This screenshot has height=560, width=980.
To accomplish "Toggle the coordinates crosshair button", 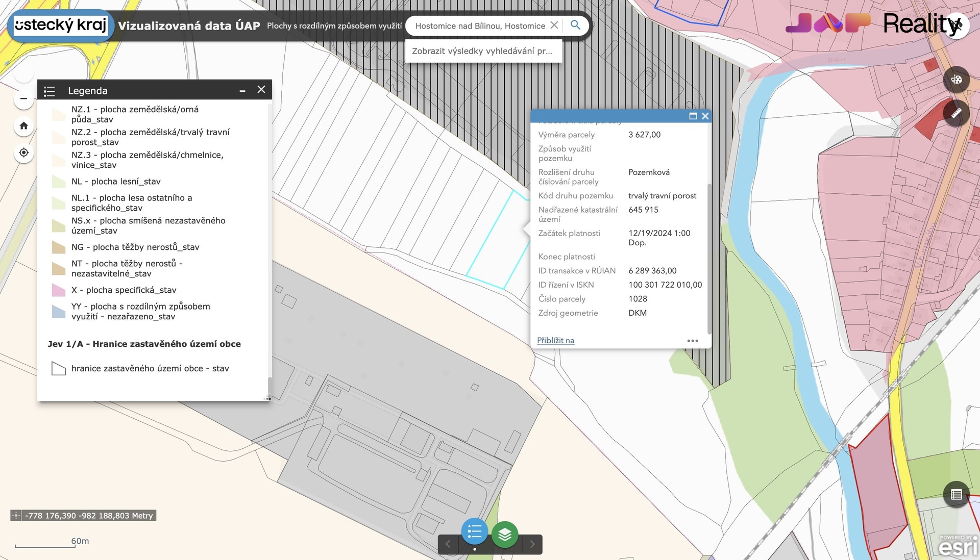I will tap(16, 516).
